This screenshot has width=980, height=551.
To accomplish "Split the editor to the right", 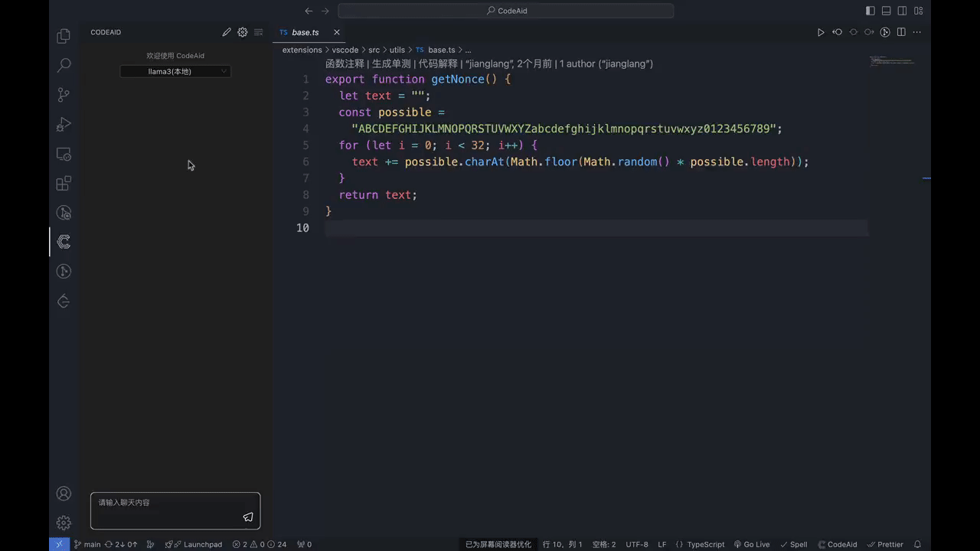I will tap(901, 32).
